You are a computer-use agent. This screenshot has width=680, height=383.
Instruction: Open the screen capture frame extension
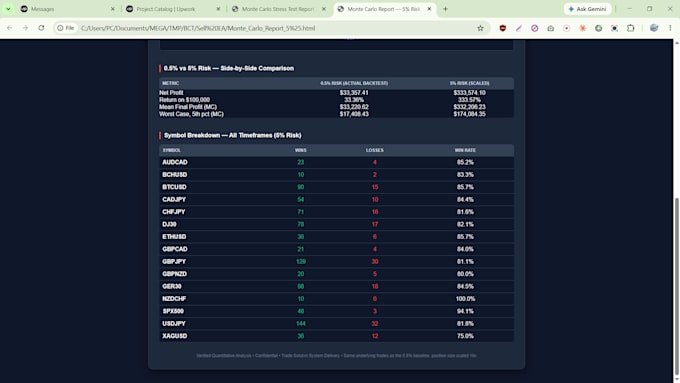[x=615, y=28]
